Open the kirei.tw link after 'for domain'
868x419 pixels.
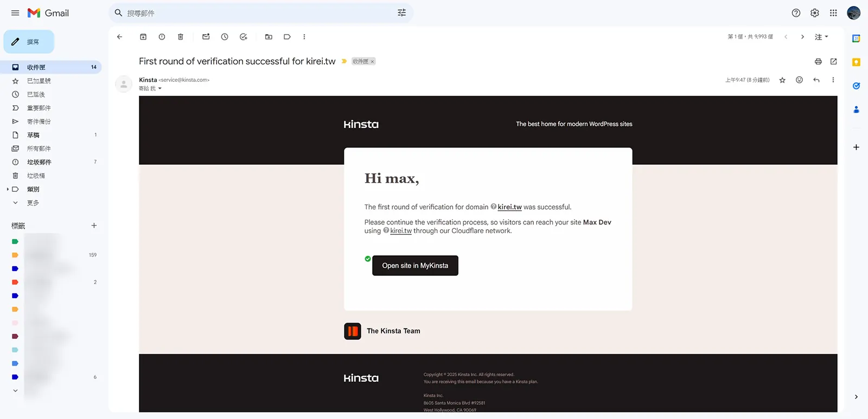point(509,207)
